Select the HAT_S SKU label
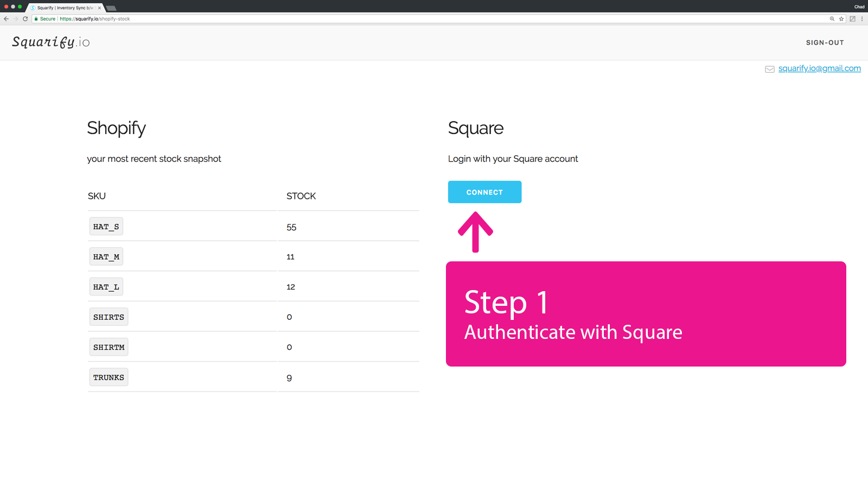Image resolution: width=868 pixels, height=488 pixels. pyautogui.click(x=106, y=226)
